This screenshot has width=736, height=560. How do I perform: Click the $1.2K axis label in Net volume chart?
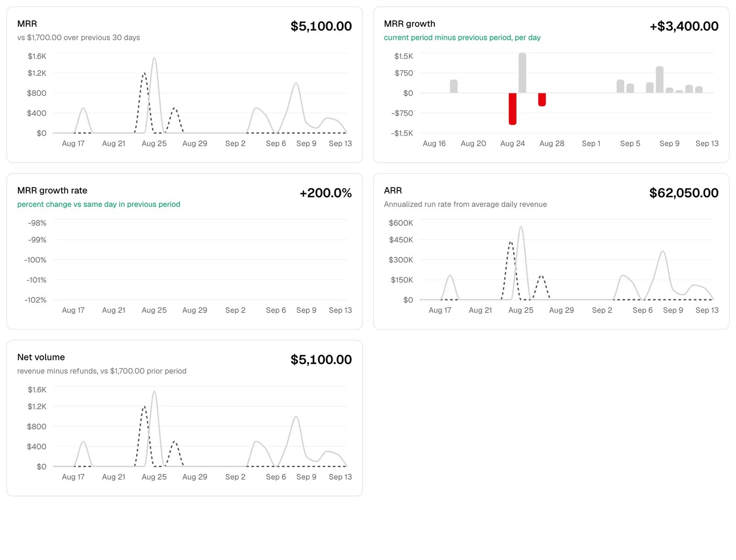37,406
